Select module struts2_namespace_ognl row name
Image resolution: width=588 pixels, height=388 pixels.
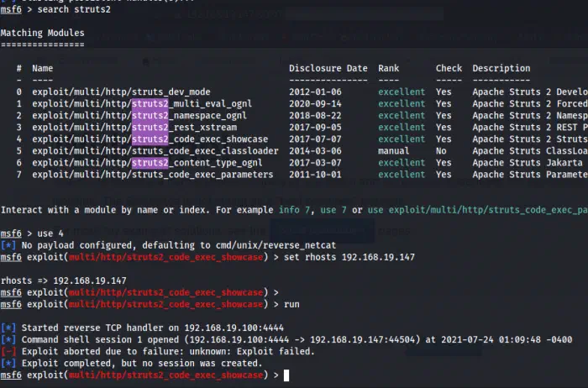139,115
